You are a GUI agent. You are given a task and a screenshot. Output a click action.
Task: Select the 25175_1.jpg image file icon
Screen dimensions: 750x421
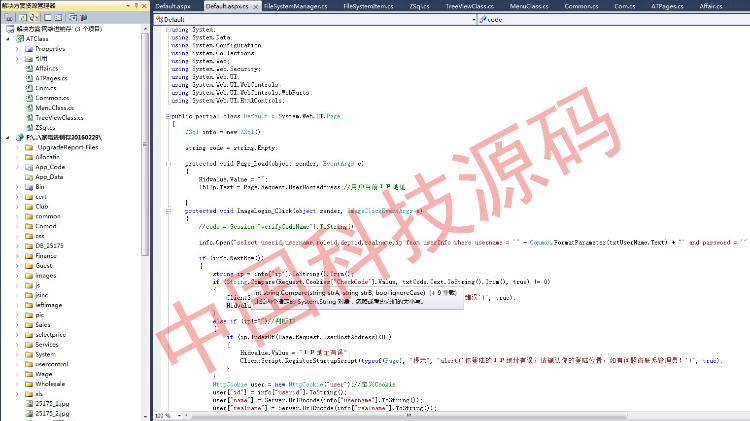pos(29,403)
